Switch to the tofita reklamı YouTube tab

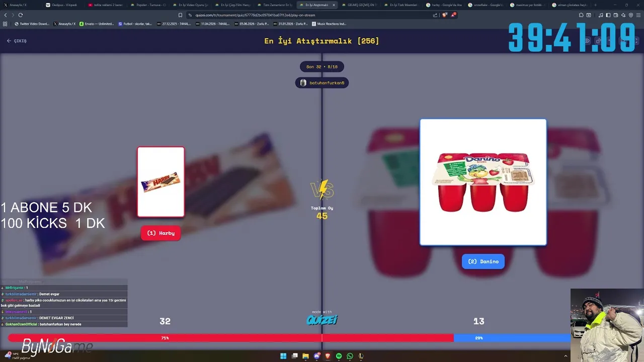105,5
